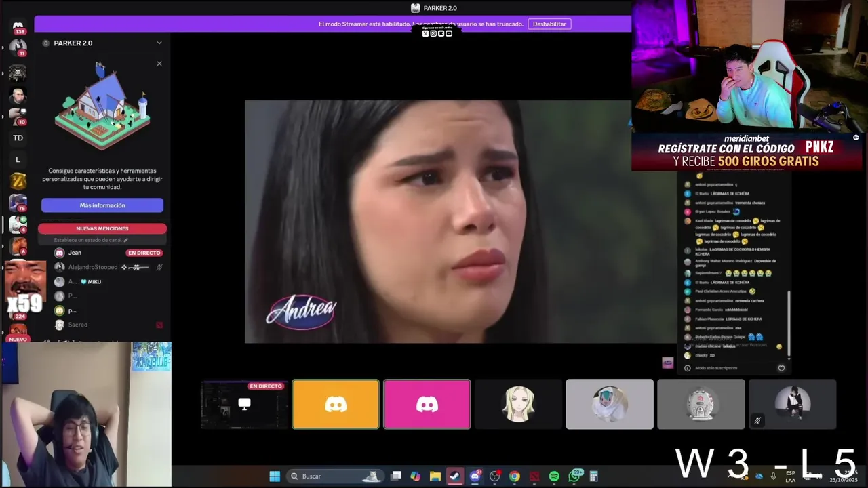Click the Buscar taskbar search box
868x488 pixels.
(x=335, y=476)
